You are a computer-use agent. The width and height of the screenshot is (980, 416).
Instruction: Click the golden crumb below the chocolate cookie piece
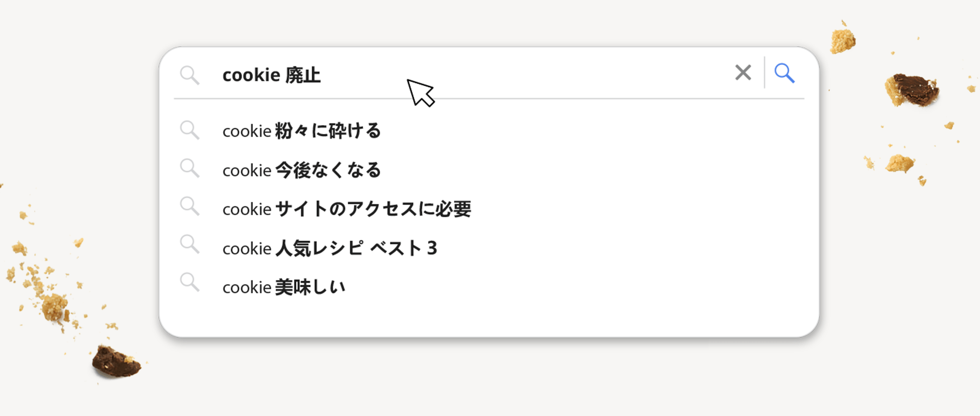pos(900,164)
